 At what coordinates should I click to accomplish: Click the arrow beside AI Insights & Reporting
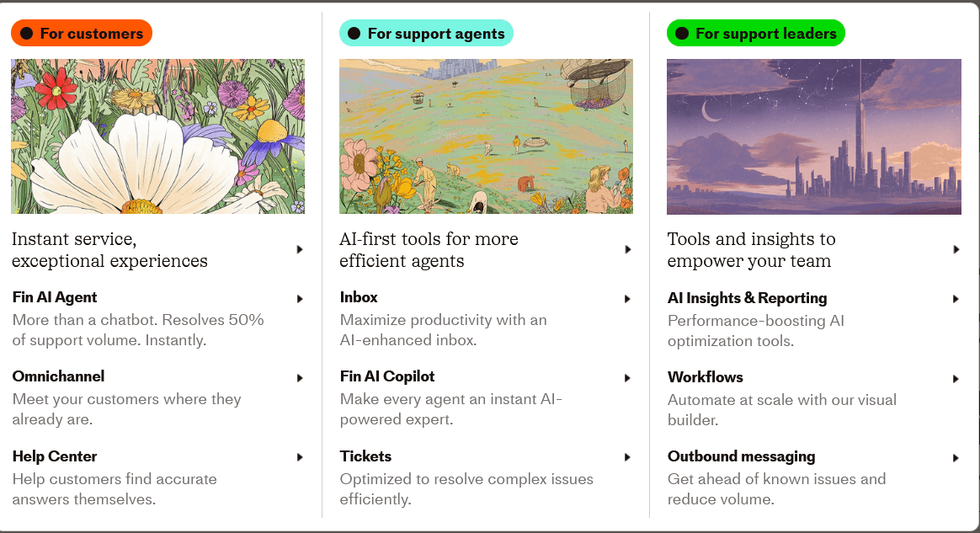(x=956, y=299)
